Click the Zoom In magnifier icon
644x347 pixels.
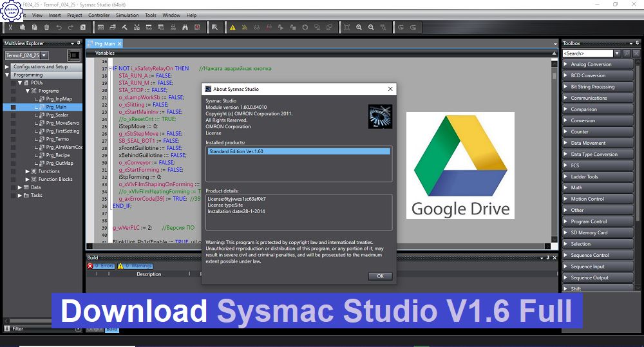(x=359, y=27)
